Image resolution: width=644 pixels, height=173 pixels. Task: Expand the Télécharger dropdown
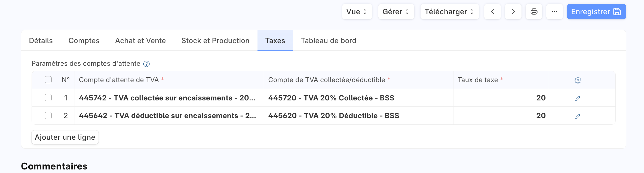tap(449, 12)
